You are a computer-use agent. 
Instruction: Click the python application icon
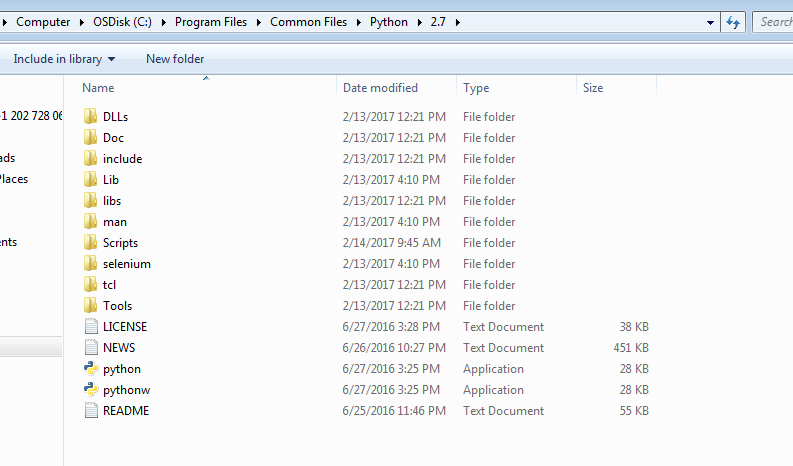91,369
